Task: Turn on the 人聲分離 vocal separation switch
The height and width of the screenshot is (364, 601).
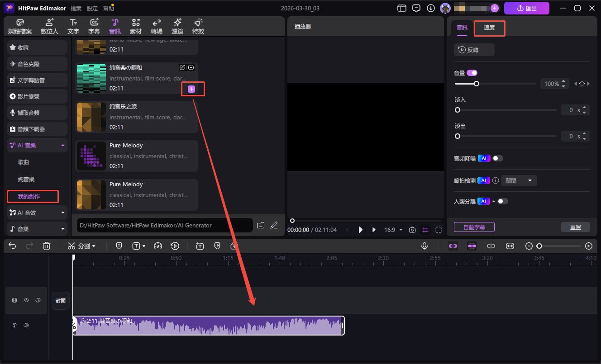Action: (x=503, y=201)
